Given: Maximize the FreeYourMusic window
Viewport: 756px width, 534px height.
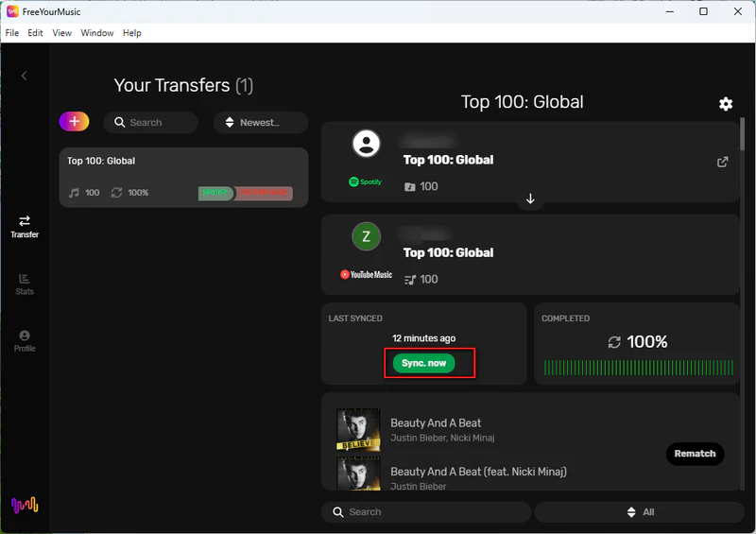Looking at the screenshot, I should pos(703,11).
